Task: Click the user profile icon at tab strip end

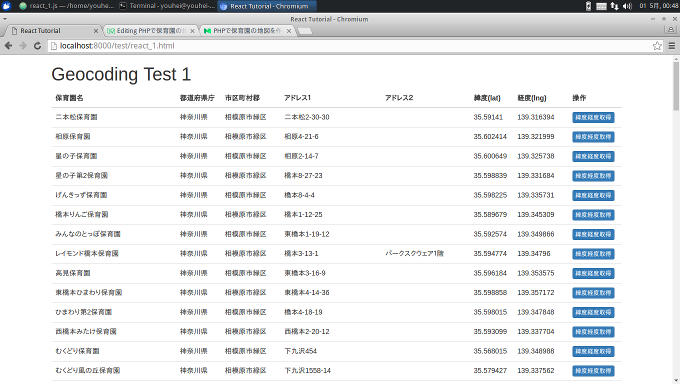Action: coord(671,30)
